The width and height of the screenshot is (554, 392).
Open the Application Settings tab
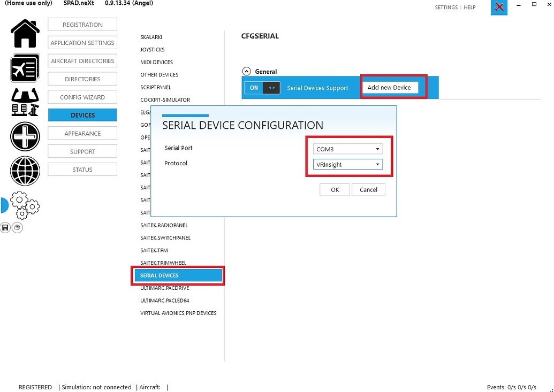82,43
